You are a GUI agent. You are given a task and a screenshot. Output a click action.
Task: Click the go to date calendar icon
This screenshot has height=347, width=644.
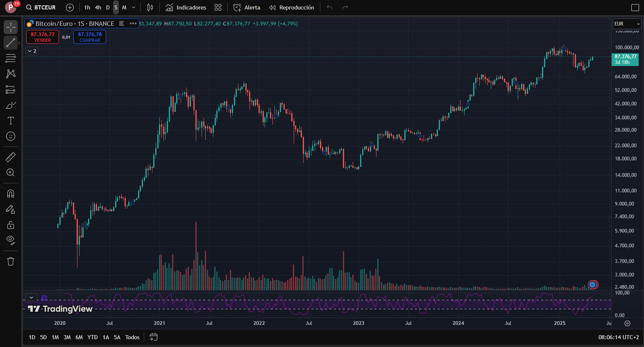pyautogui.click(x=154, y=337)
